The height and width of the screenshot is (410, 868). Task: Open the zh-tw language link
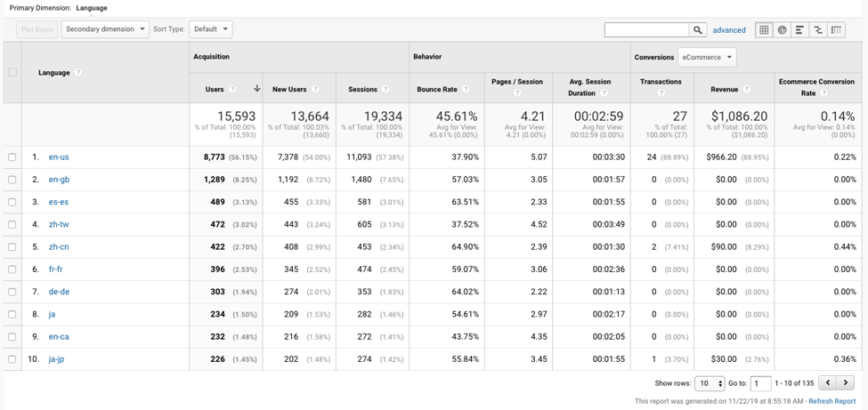tap(59, 225)
